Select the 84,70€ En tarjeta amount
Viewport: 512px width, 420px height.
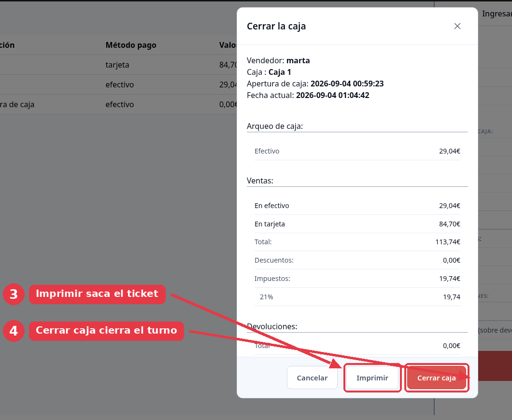450,224
